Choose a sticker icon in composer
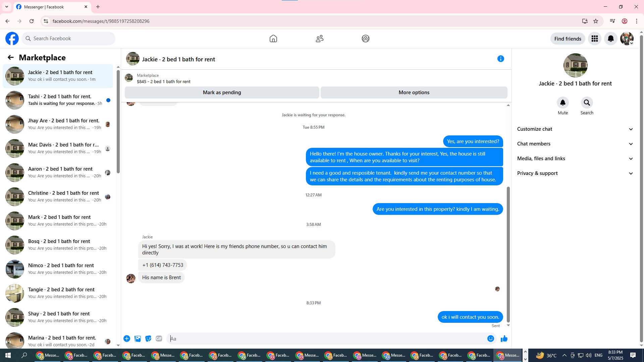The image size is (644, 362). [x=148, y=339]
